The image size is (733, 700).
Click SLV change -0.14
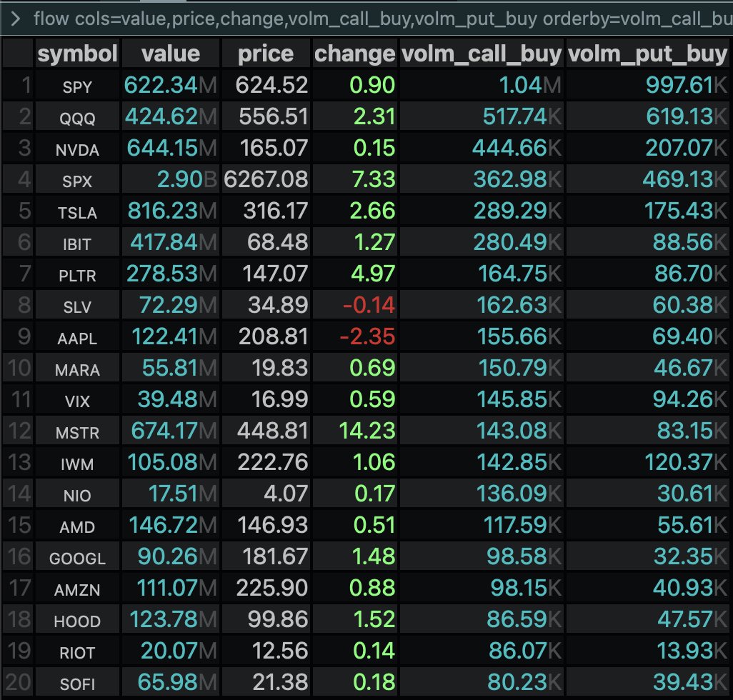coord(369,305)
